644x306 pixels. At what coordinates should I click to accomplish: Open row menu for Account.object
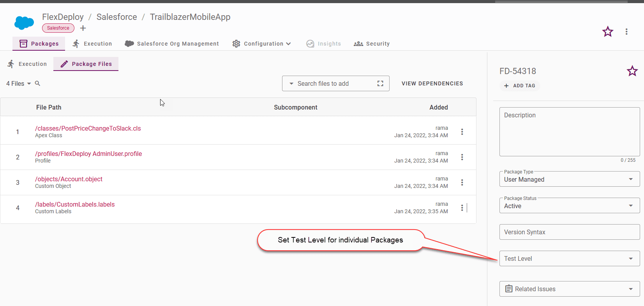pyautogui.click(x=462, y=182)
